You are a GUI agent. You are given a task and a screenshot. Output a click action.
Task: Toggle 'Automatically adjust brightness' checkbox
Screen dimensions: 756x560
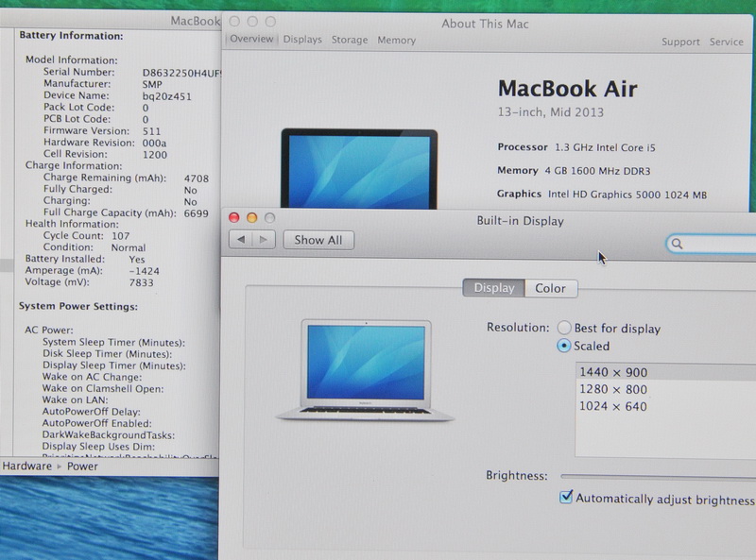click(x=566, y=497)
